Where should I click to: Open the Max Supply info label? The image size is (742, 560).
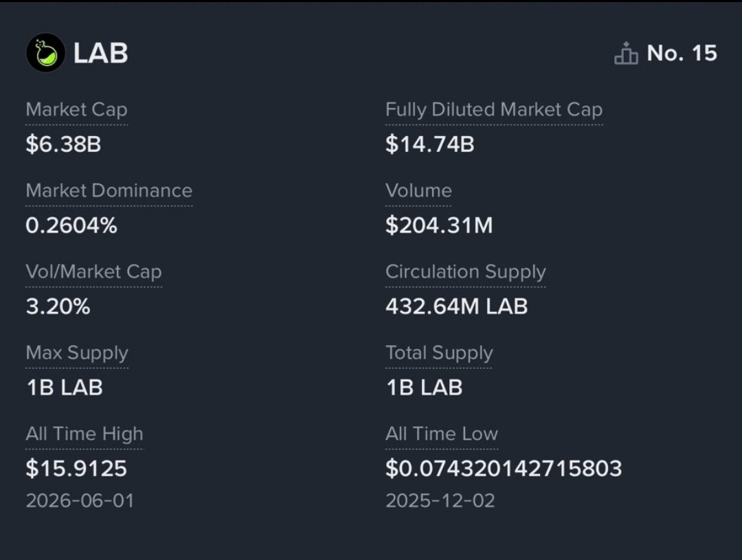click(x=77, y=353)
